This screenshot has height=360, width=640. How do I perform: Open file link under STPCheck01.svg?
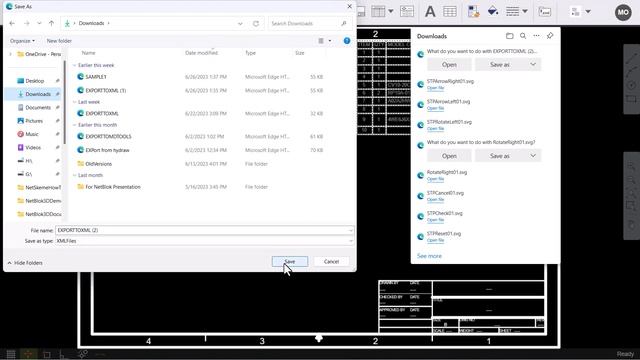pos(435,220)
